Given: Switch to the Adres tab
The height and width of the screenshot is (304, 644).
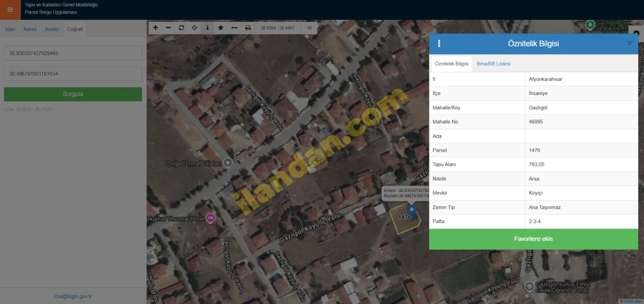Looking at the screenshot, I should click(x=30, y=29).
